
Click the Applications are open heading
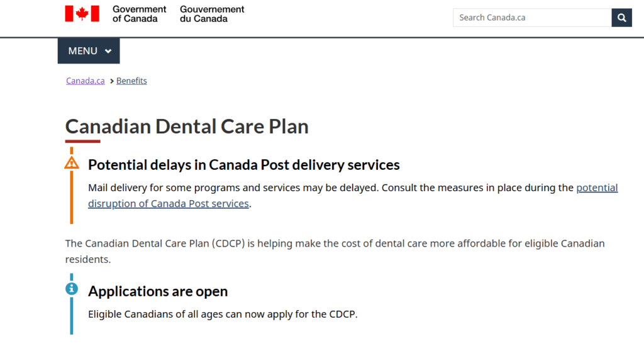pos(158,291)
